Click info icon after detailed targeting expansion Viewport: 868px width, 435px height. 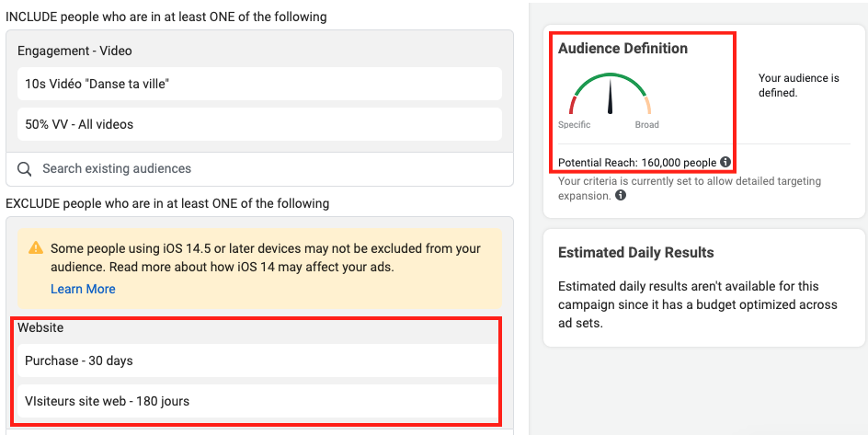tap(621, 196)
